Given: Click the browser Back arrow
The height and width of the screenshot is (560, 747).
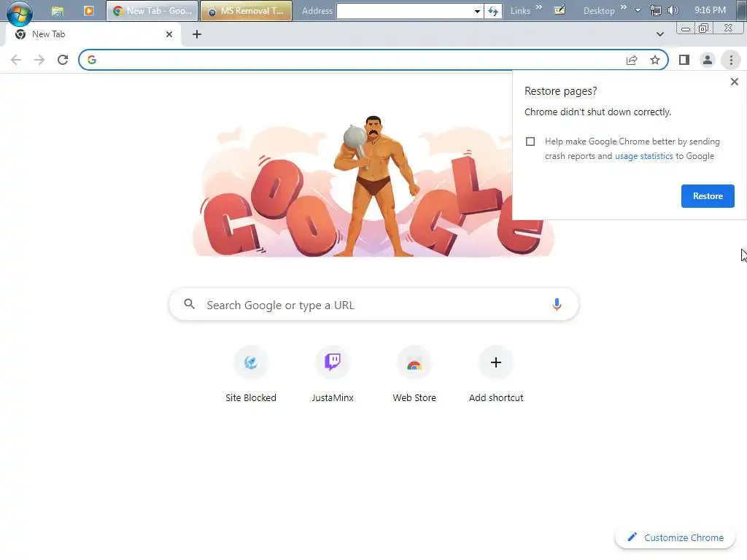Looking at the screenshot, I should click(x=16, y=60).
